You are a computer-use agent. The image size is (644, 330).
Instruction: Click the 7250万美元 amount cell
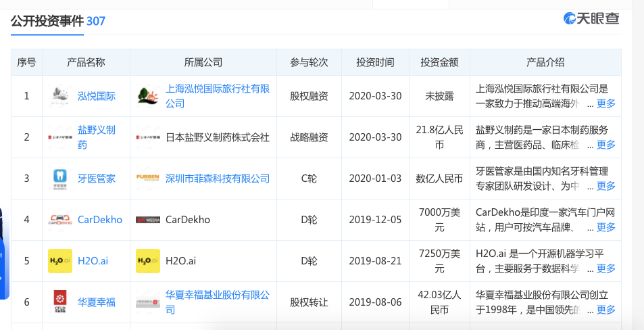[x=439, y=261]
